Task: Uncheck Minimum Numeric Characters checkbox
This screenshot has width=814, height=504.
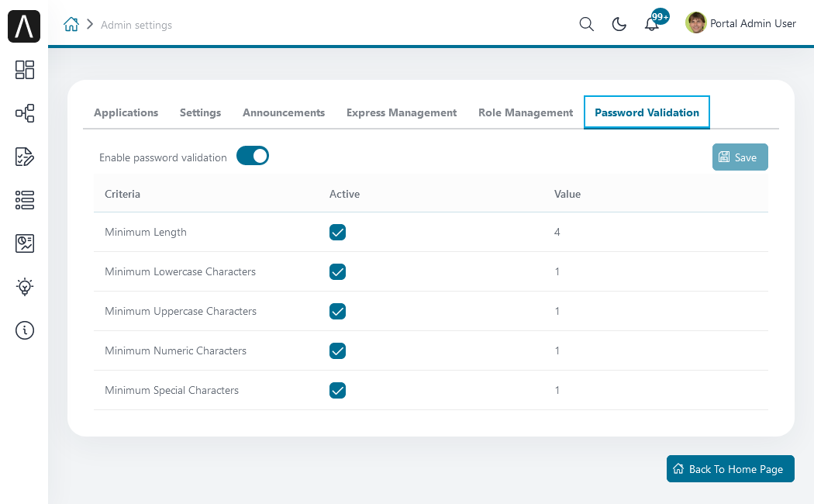Action: click(337, 351)
